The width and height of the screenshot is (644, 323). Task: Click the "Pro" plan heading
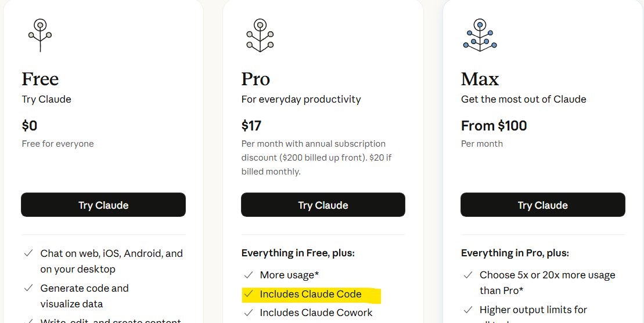tap(256, 79)
